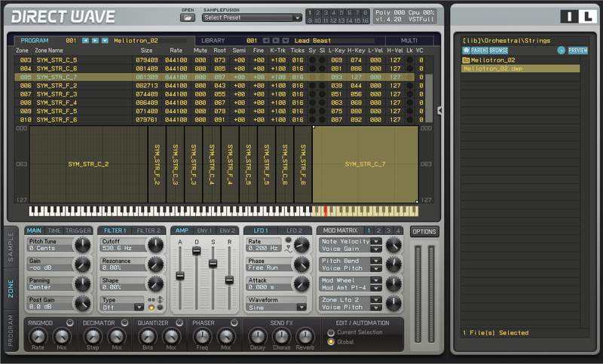The image size is (603, 364).
Task: Click the Attack envelope slider handle
Action: pos(180,276)
